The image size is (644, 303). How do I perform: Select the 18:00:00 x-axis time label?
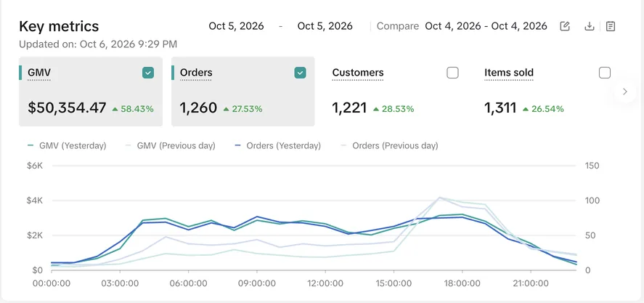[x=462, y=283]
